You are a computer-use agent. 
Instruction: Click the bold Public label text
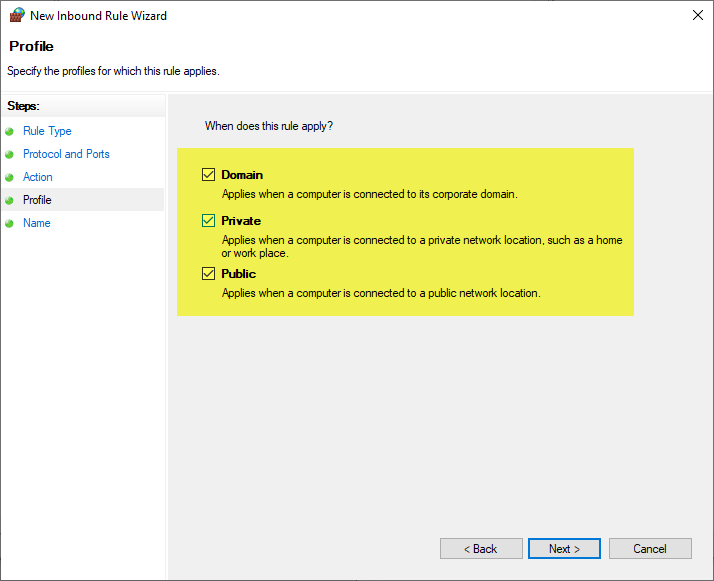click(239, 274)
